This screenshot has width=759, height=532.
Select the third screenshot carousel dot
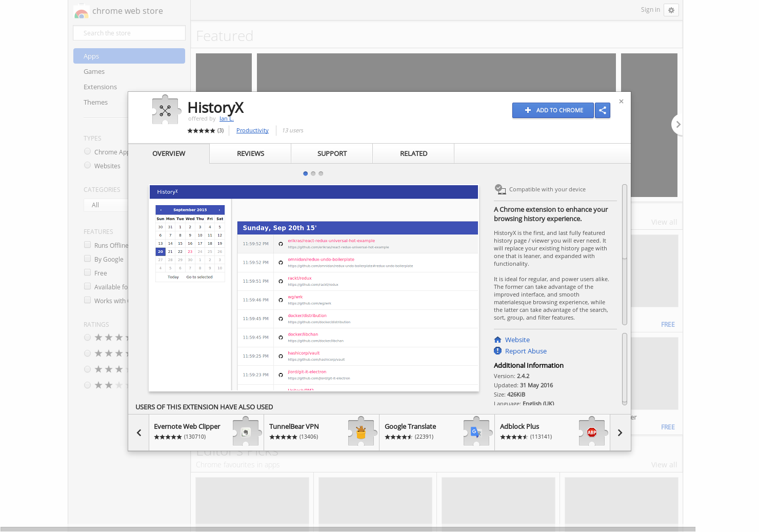321,173
